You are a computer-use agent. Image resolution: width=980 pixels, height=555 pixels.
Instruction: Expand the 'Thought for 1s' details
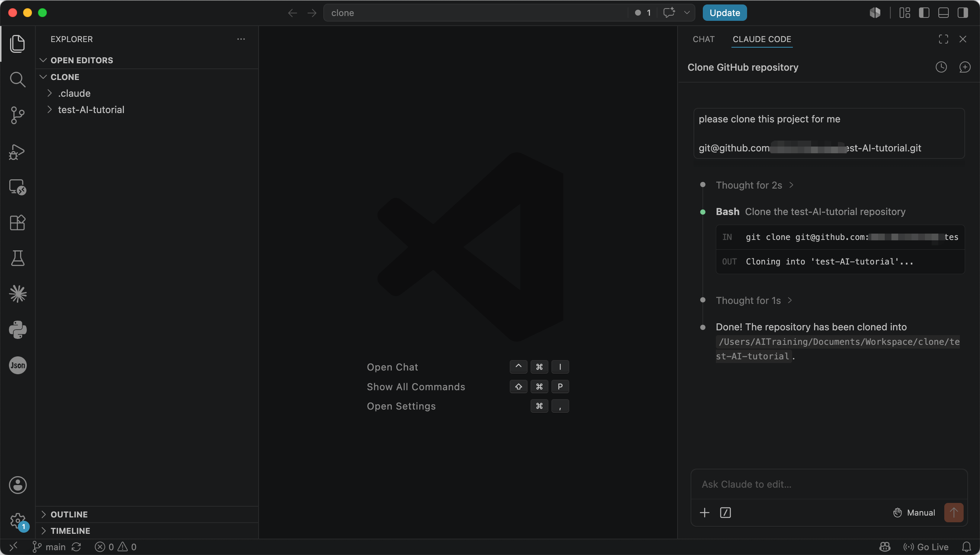coord(753,300)
